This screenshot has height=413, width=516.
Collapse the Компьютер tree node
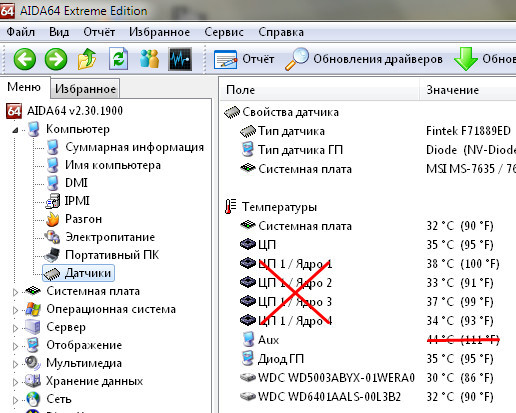(15, 130)
